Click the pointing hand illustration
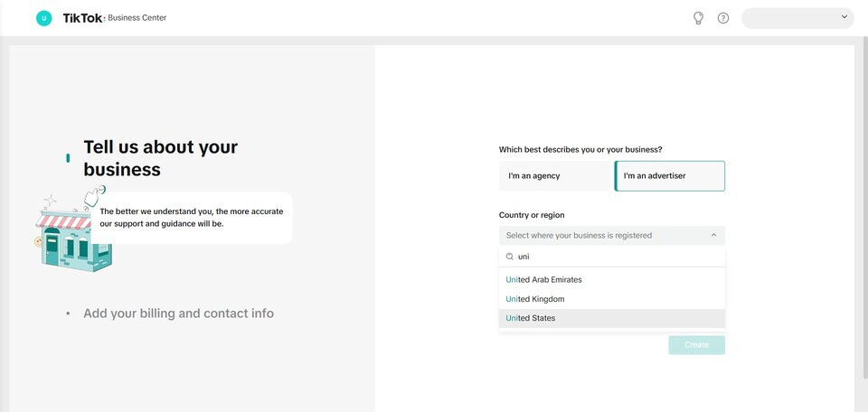868x412 pixels. pyautogui.click(x=93, y=197)
